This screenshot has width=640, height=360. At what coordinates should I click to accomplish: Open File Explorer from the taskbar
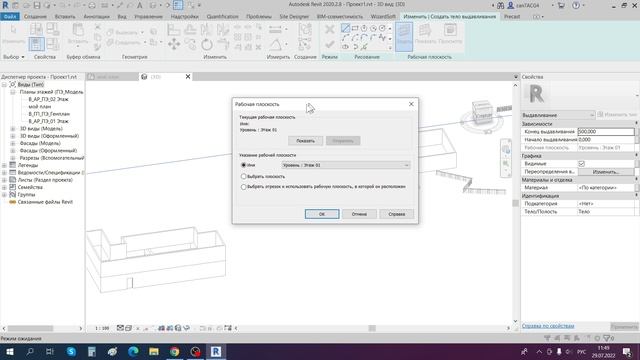154,351
